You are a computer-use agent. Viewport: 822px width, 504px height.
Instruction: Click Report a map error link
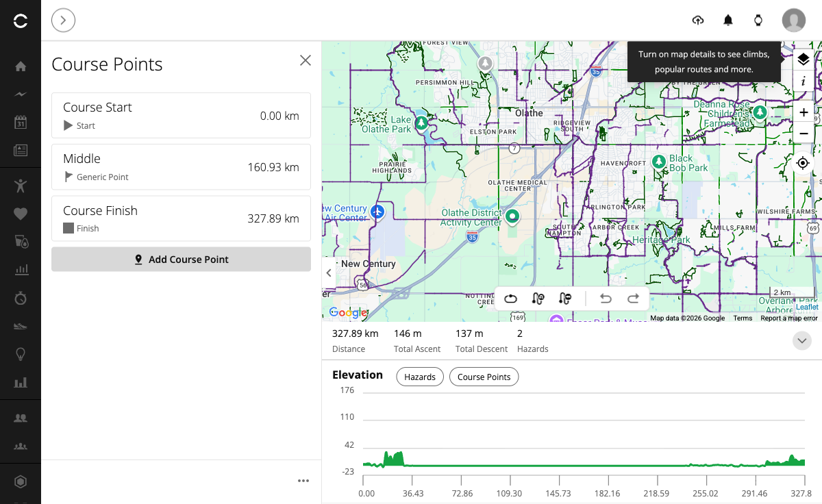tap(789, 318)
